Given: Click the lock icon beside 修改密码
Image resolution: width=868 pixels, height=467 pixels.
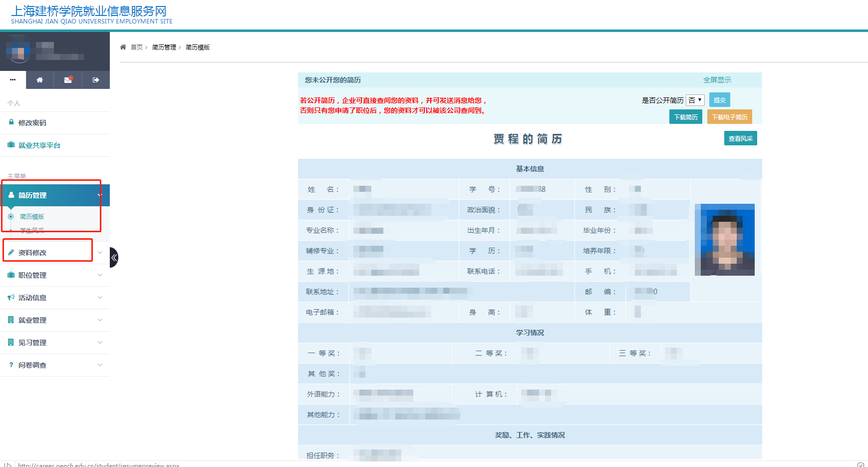Looking at the screenshot, I should (x=11, y=122).
